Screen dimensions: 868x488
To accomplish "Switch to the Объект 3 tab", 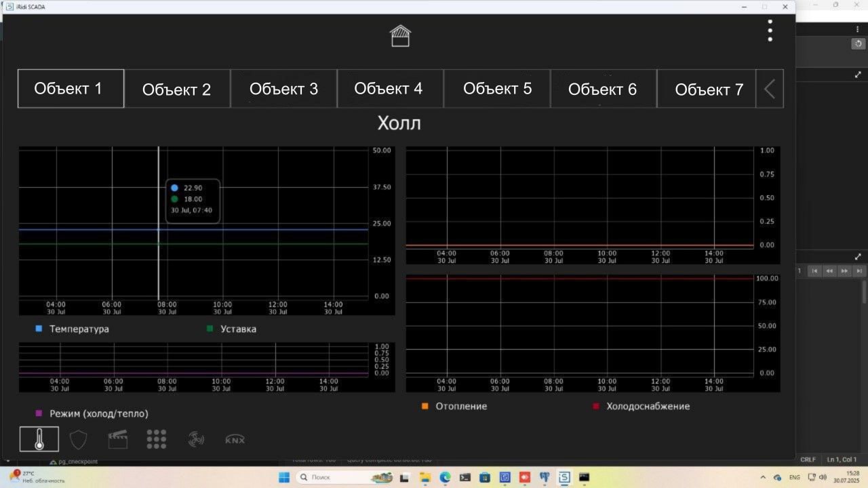I will pos(283,89).
